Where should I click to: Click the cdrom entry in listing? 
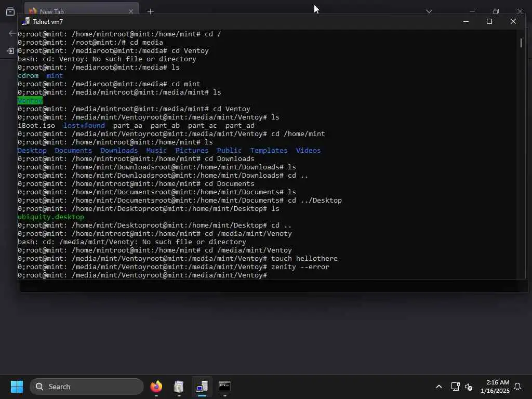click(28, 76)
